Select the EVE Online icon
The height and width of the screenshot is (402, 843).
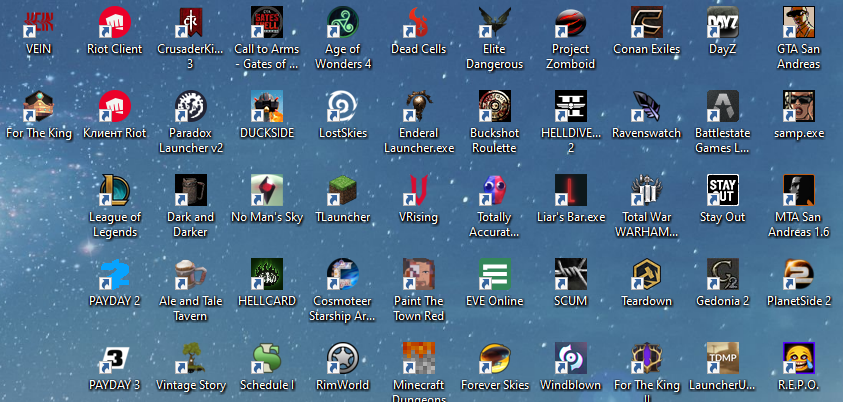point(495,274)
